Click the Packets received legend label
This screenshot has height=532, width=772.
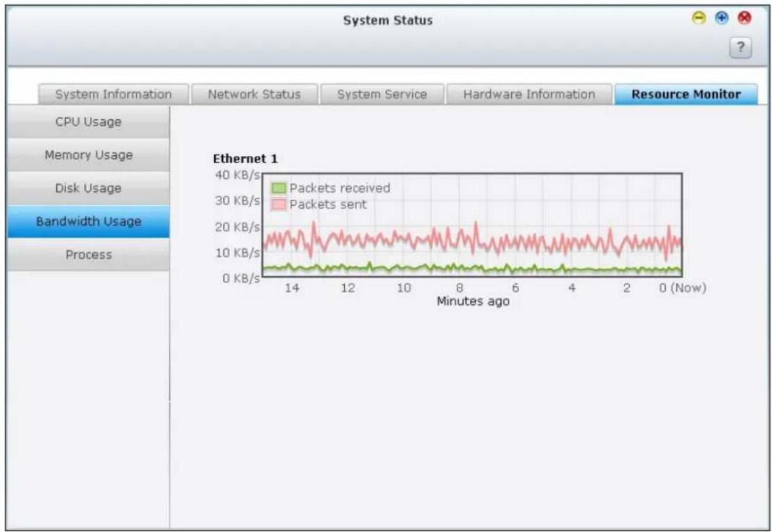pos(339,188)
